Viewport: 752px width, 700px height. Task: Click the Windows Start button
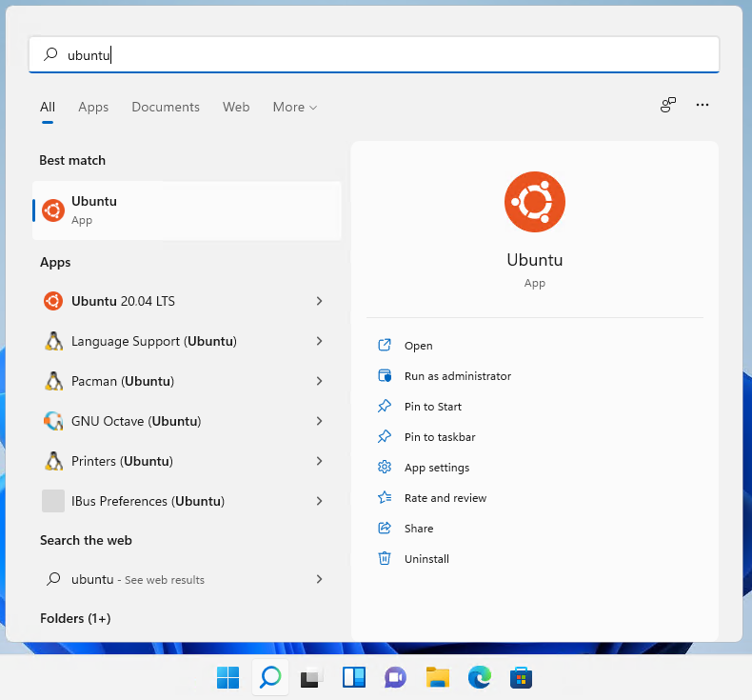(x=228, y=677)
